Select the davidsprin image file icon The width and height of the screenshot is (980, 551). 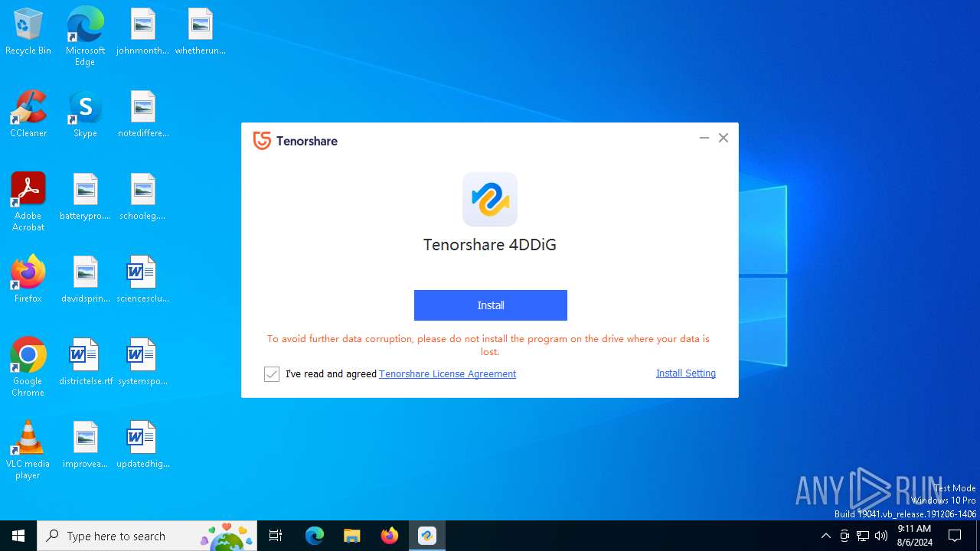(85, 280)
